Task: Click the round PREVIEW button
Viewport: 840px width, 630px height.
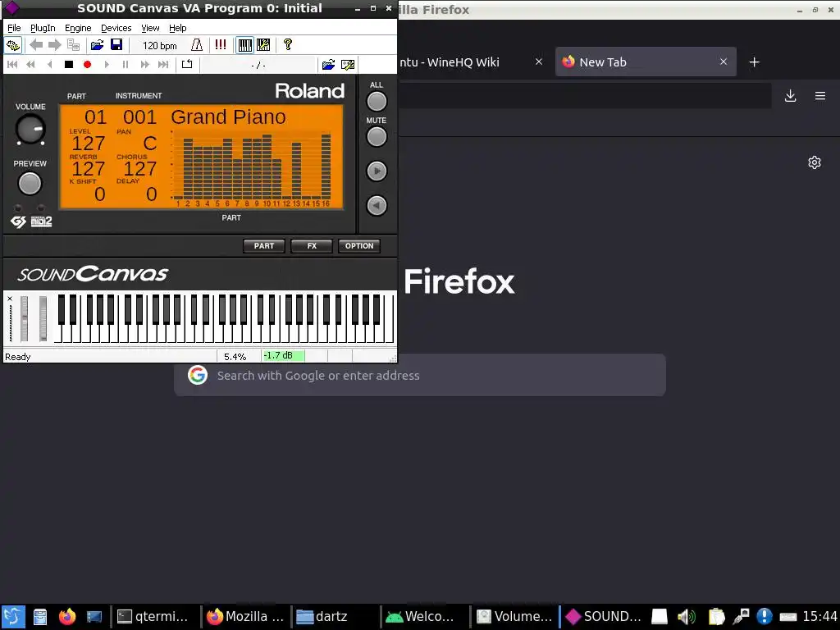Action: [30, 184]
